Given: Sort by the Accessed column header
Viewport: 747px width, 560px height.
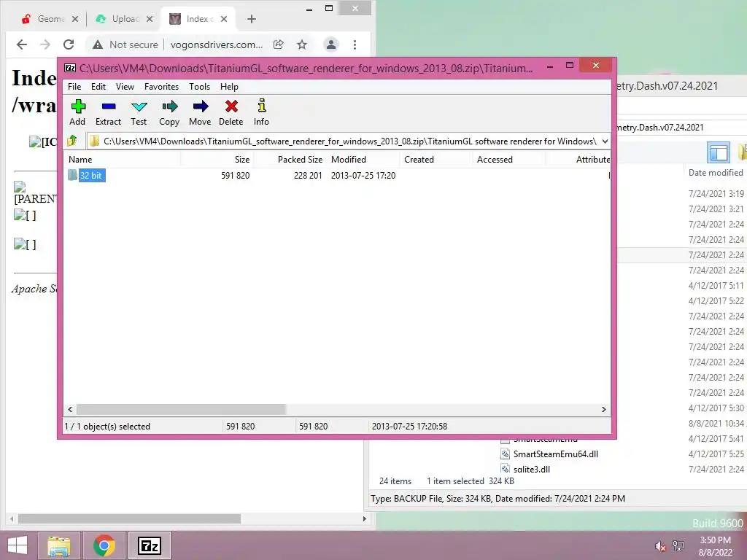Looking at the screenshot, I should pyautogui.click(x=508, y=160).
